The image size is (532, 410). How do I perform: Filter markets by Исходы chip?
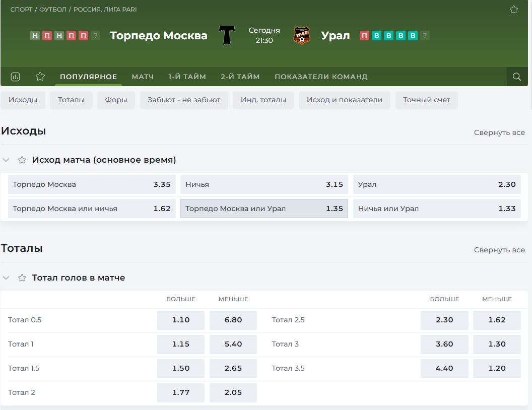click(x=23, y=100)
